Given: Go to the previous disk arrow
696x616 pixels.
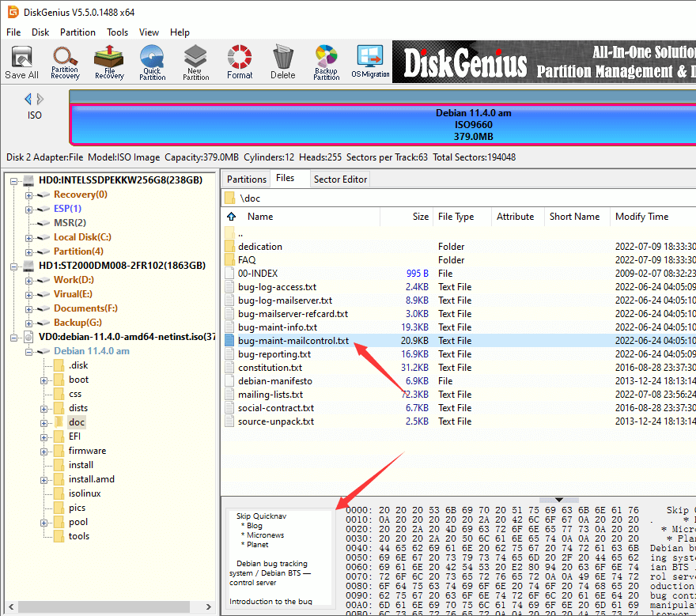Looking at the screenshot, I should [x=28, y=99].
